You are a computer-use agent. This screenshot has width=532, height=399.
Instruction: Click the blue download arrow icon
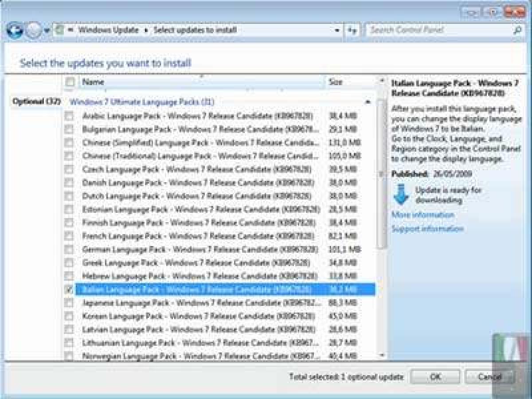pos(401,195)
